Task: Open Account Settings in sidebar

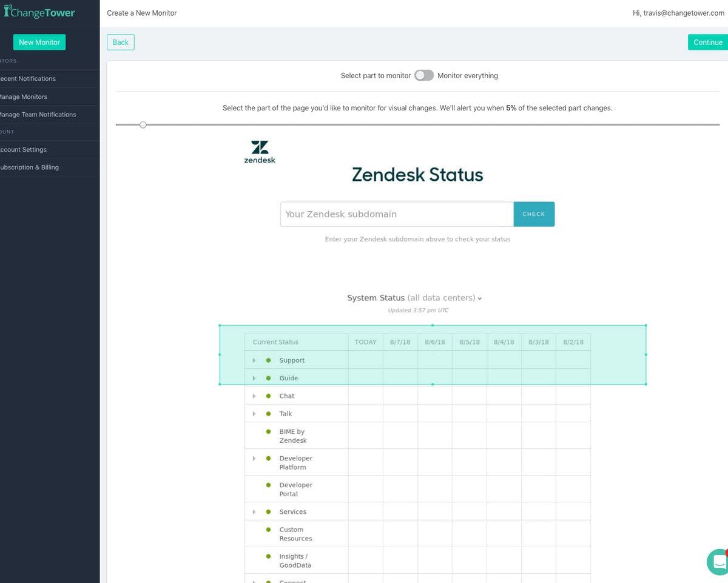Action: tap(23, 149)
